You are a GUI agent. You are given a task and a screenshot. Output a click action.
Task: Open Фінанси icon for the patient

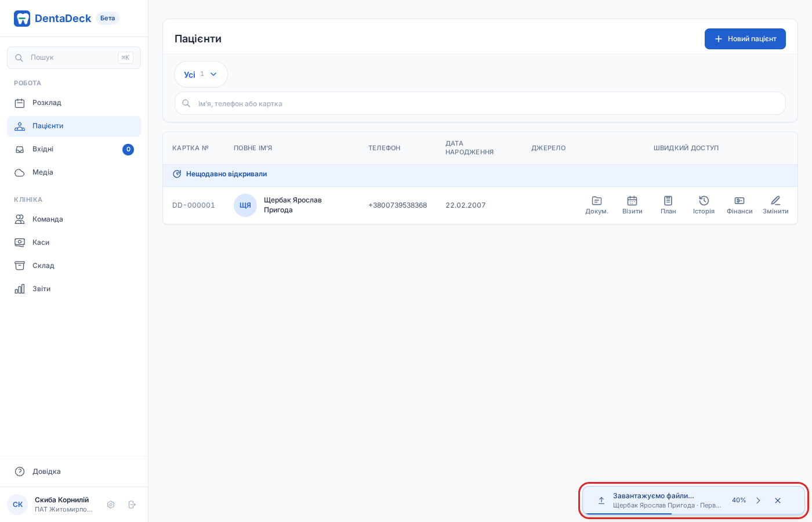coord(739,205)
